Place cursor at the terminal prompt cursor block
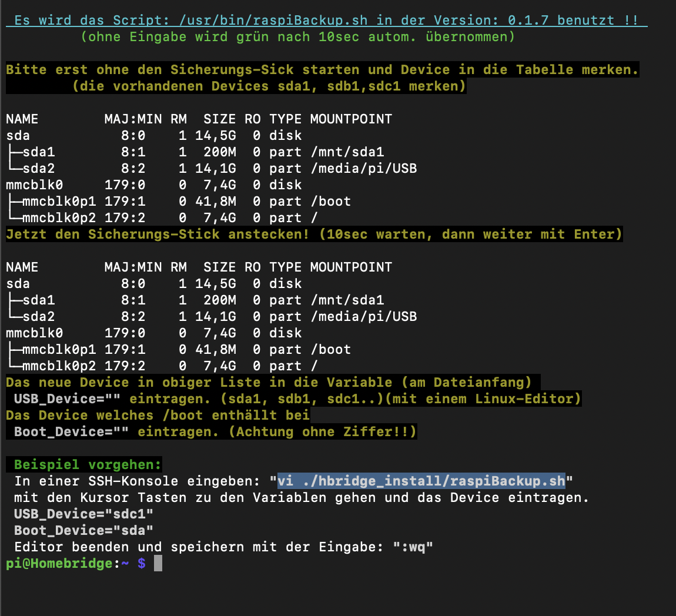 click(x=158, y=563)
